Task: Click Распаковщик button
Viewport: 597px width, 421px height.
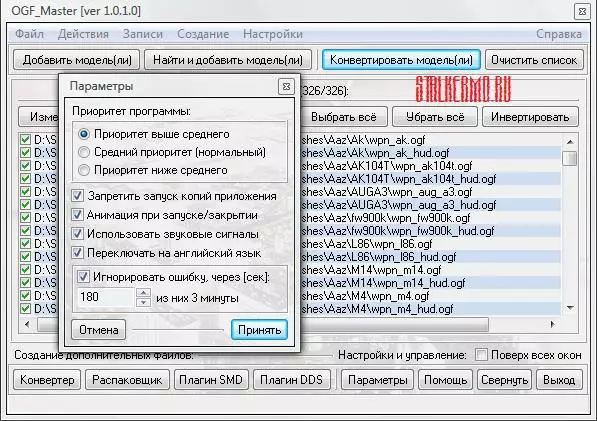Action: click(127, 380)
